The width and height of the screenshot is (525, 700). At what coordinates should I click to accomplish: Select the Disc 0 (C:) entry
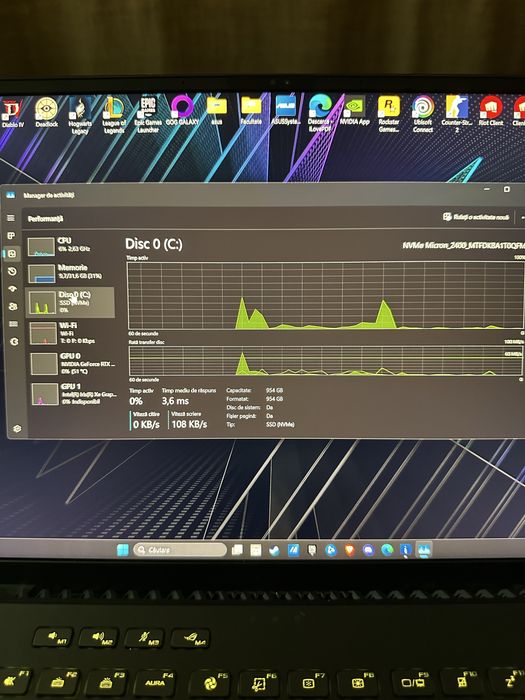click(x=71, y=302)
